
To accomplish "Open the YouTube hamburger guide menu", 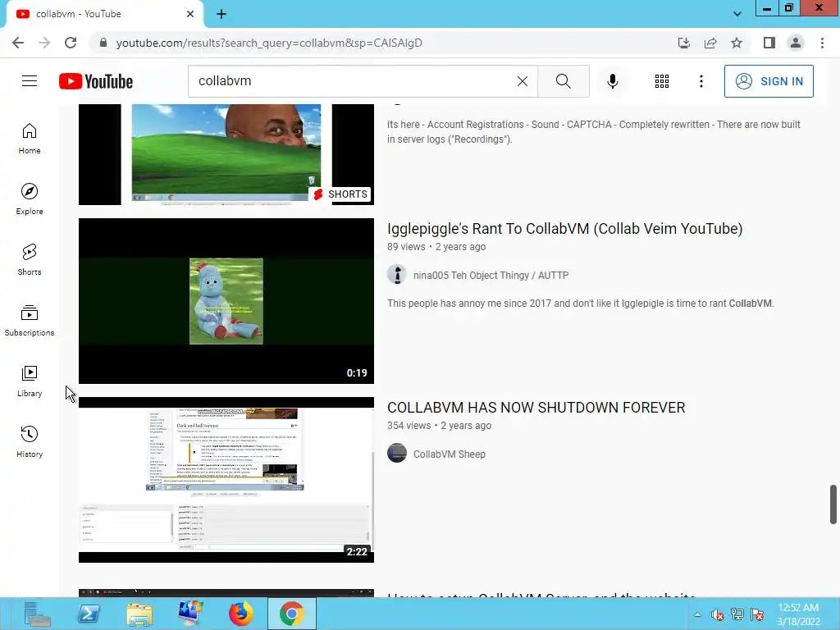I will pyautogui.click(x=30, y=81).
